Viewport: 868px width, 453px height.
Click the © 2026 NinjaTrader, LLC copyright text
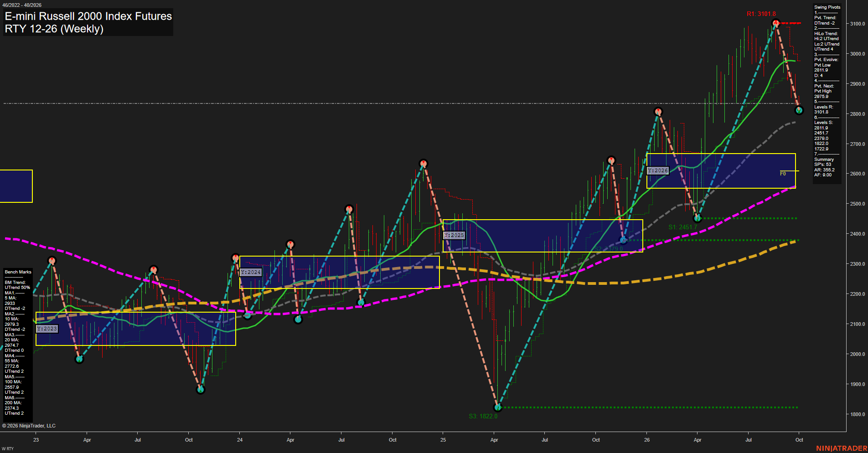29,426
